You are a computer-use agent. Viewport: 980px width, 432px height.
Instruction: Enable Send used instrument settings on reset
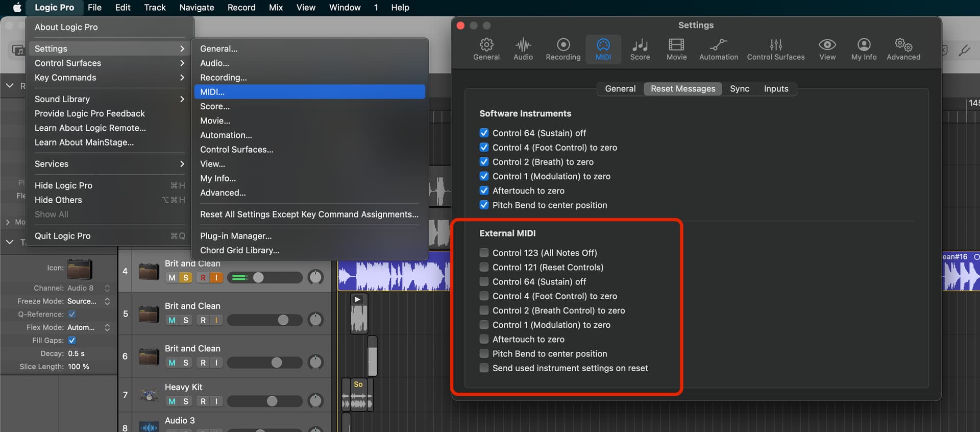484,368
